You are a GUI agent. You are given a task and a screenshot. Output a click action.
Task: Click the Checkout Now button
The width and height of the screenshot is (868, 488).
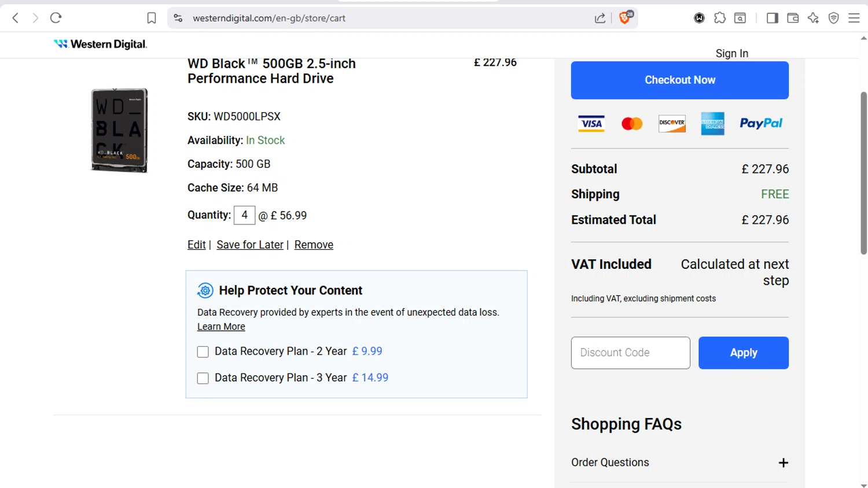point(679,80)
